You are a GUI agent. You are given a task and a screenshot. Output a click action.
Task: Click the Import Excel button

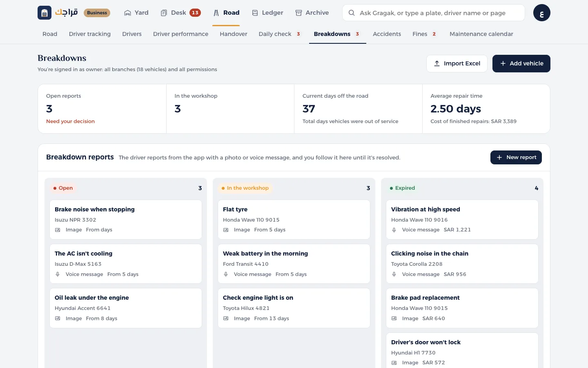click(x=457, y=63)
